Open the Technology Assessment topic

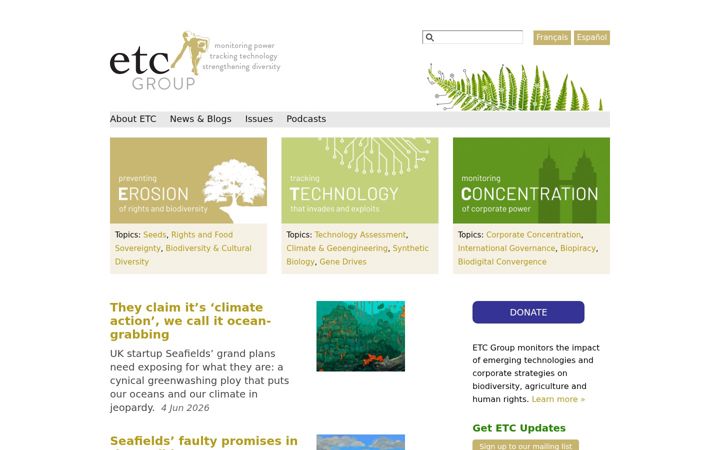click(360, 235)
